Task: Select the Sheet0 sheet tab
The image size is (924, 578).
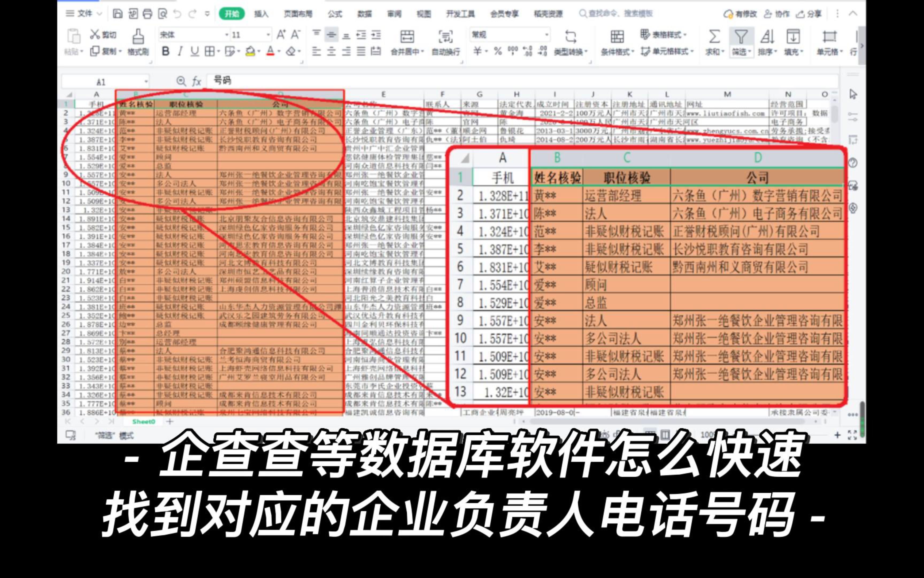Action: [144, 421]
